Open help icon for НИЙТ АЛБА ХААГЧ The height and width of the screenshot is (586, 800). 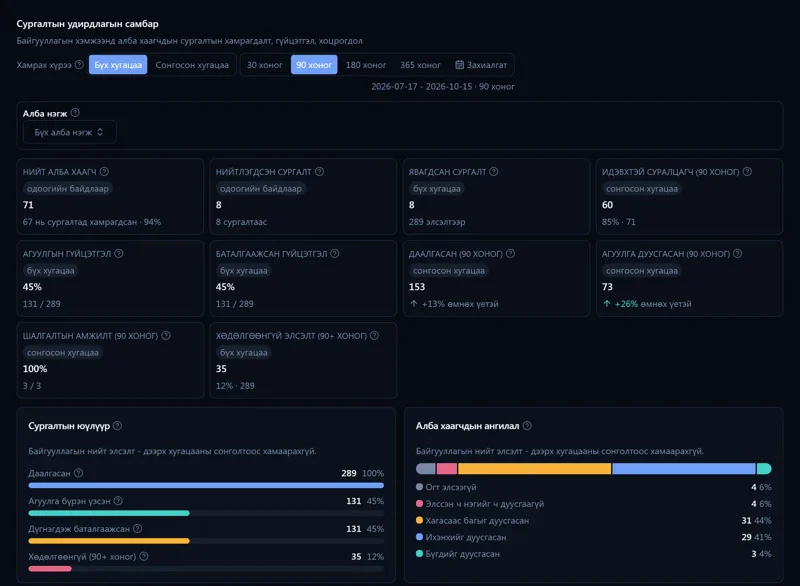[x=104, y=171]
